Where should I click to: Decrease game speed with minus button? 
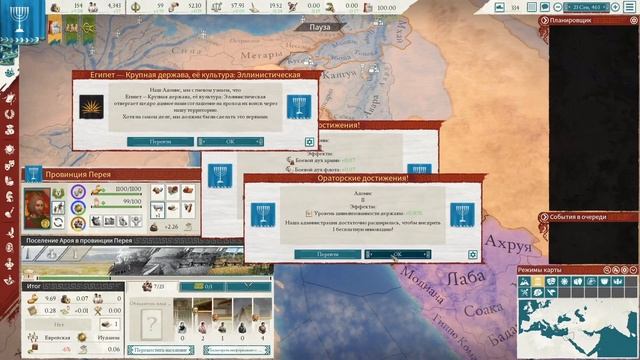pos(558,7)
